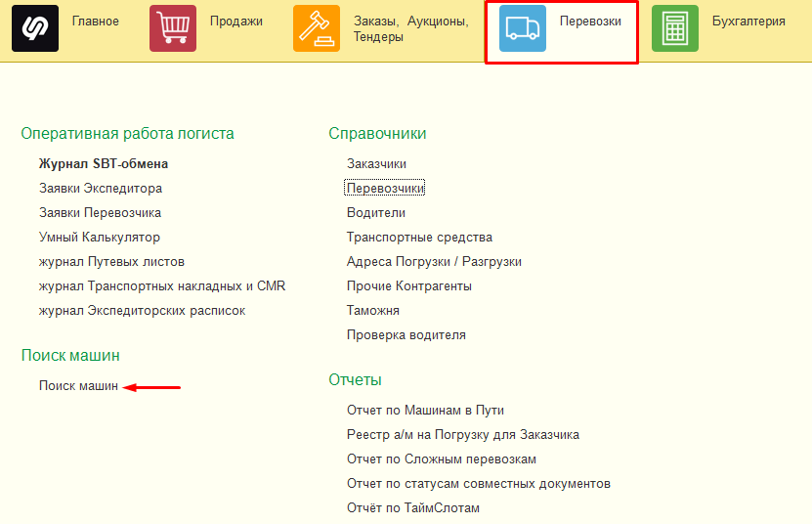Open Отчет по Машинам в Пути

[425, 410]
